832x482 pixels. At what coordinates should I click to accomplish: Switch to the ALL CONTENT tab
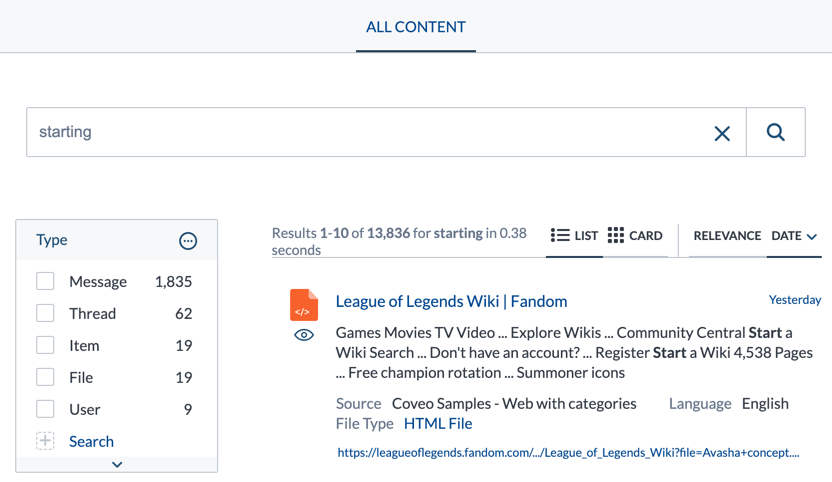415,27
